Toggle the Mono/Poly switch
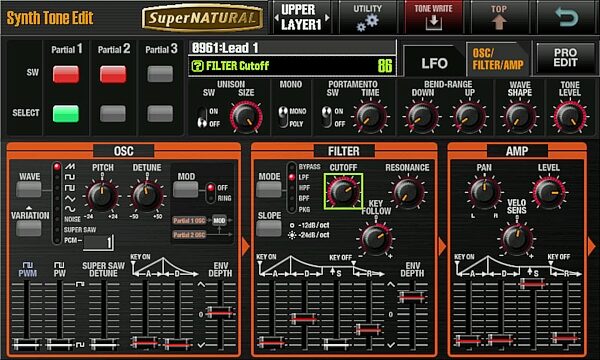 click(x=283, y=117)
